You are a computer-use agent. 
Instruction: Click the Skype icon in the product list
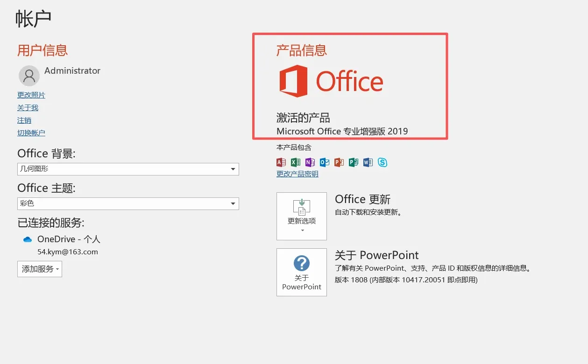tap(382, 162)
